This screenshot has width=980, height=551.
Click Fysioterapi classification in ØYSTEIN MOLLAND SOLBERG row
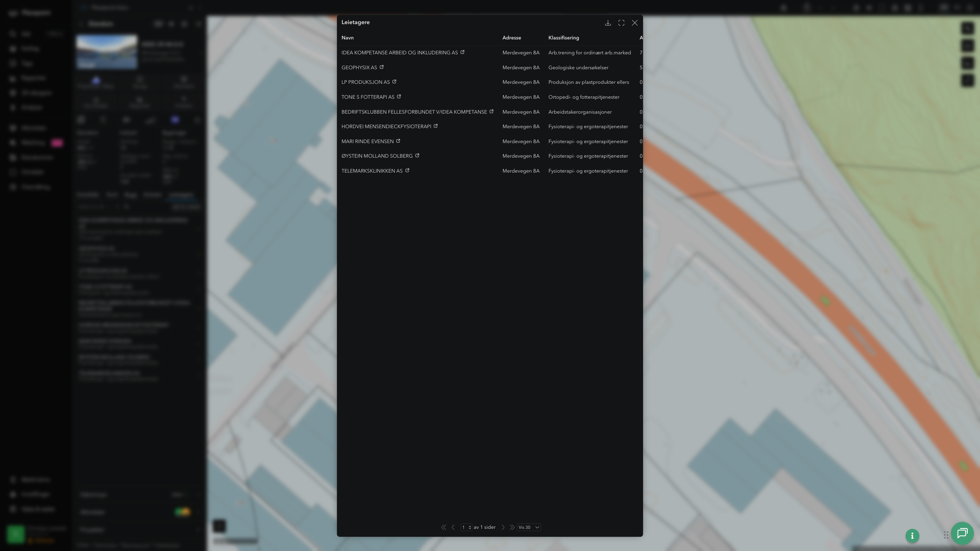588,156
